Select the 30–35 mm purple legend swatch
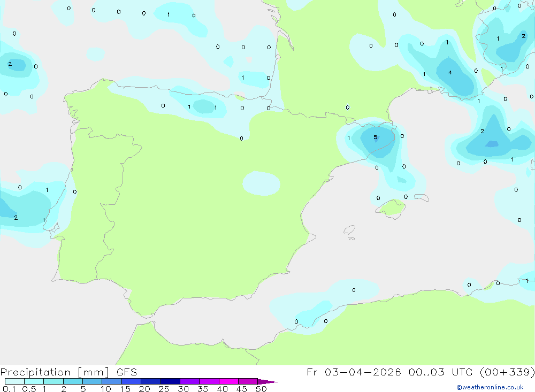This screenshot has width=535, height=392. pyautogui.click(x=190, y=381)
